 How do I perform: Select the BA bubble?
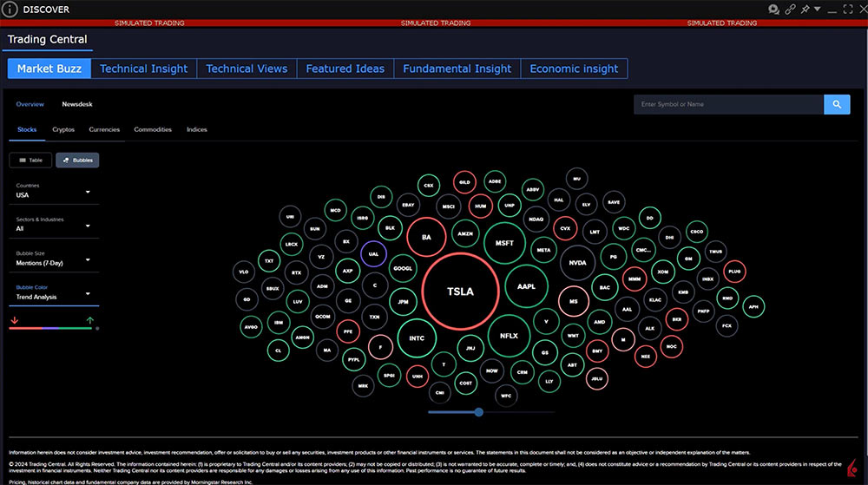[426, 237]
